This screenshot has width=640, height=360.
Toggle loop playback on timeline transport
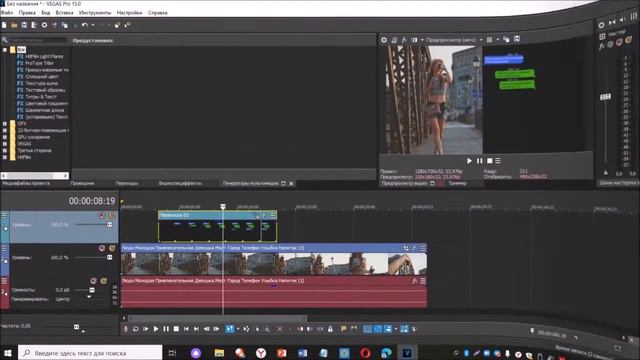coord(136,329)
